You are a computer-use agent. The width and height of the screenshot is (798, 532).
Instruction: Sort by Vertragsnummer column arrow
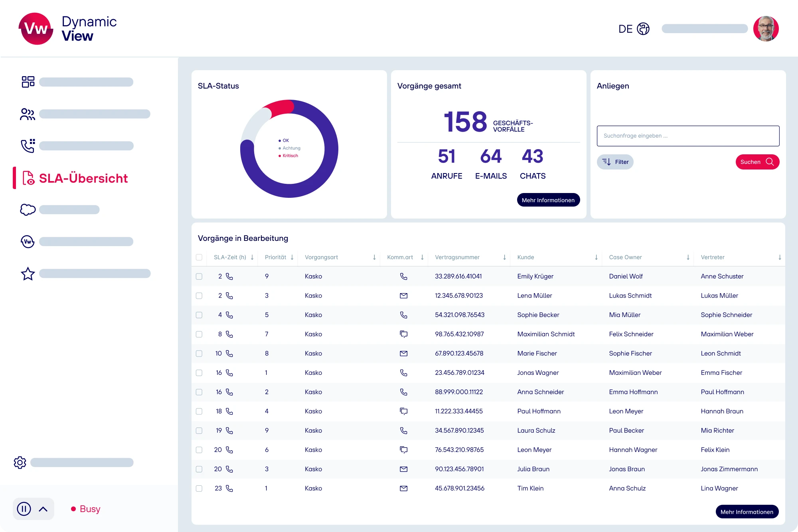point(504,257)
